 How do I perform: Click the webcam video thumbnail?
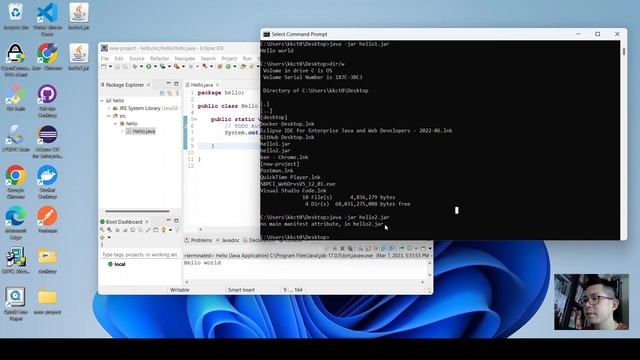[x=591, y=302]
